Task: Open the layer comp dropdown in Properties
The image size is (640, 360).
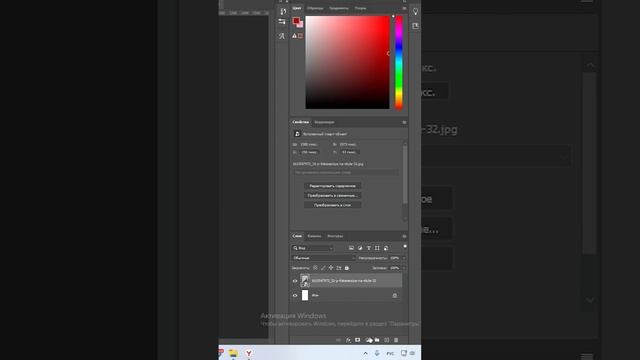Action: pyautogui.click(x=346, y=172)
